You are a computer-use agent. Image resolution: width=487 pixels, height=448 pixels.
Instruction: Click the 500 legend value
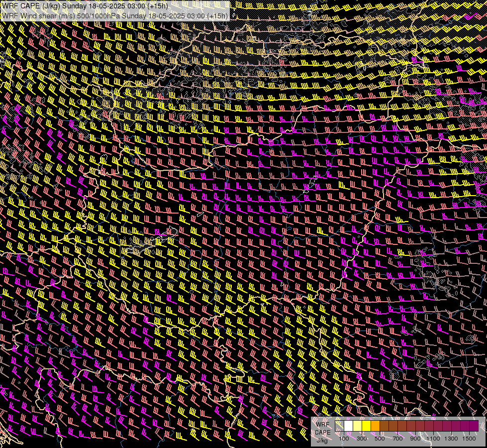click(380, 439)
